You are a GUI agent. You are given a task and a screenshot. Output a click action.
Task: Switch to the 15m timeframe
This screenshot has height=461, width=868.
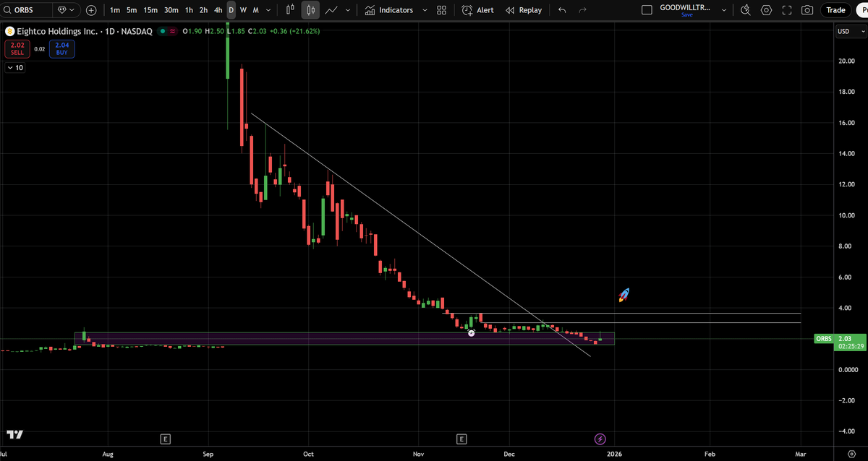[150, 10]
